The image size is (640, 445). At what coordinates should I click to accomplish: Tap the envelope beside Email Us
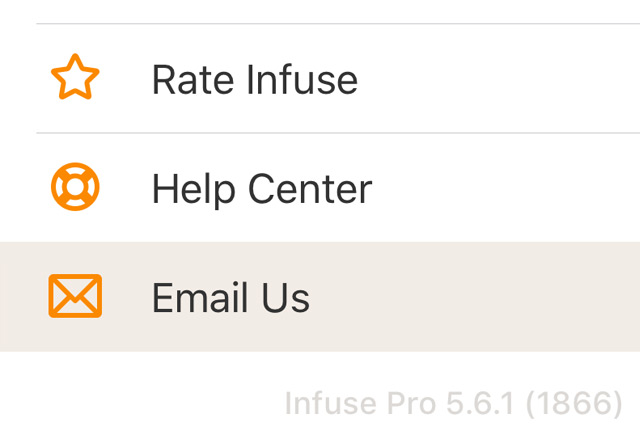pyautogui.click(x=75, y=296)
